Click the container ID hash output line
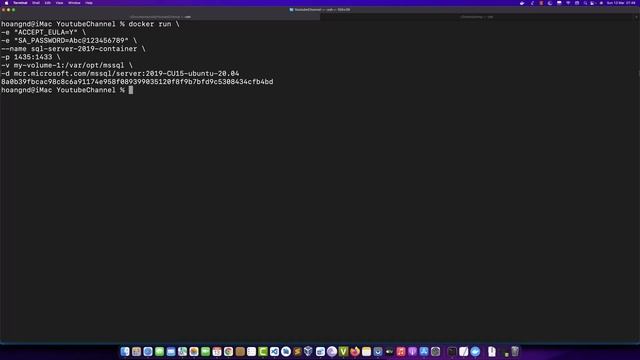The image size is (640, 360). click(137, 82)
